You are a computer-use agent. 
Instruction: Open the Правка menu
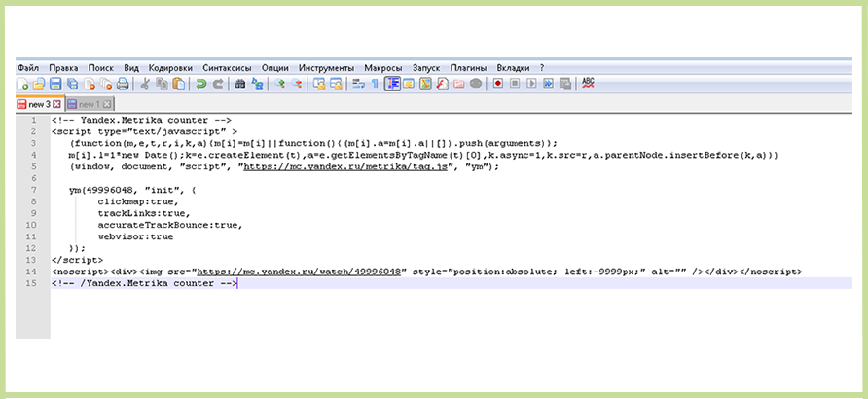click(x=63, y=68)
